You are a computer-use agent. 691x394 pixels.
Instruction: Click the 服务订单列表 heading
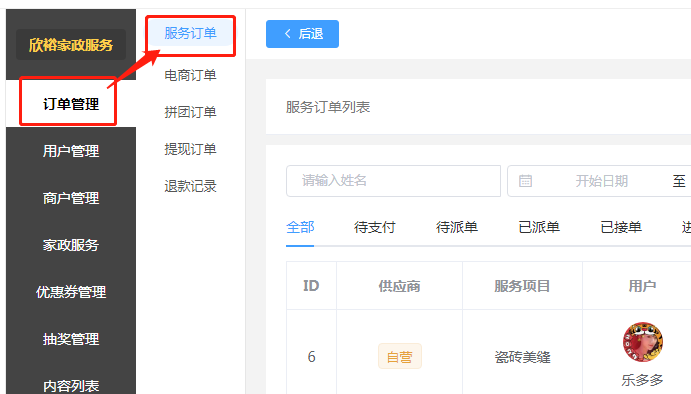[x=328, y=107]
